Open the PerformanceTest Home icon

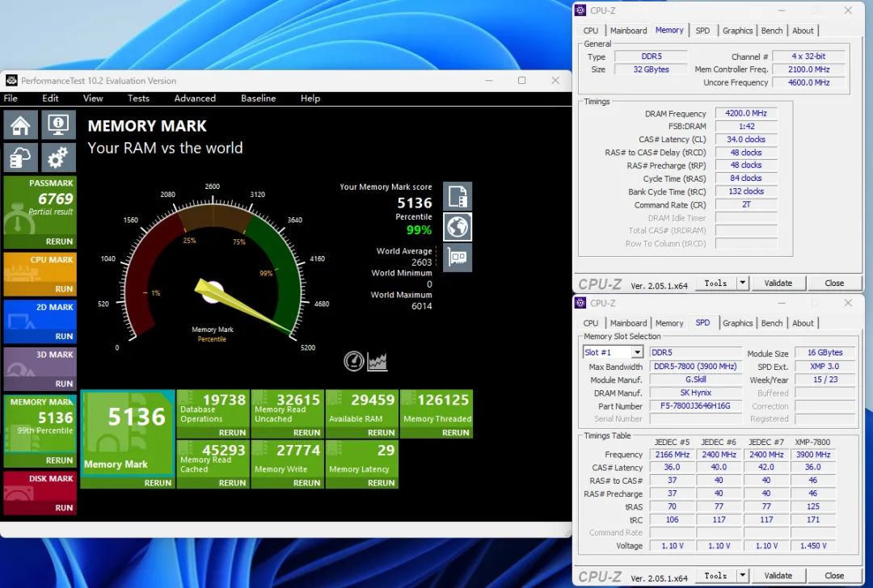(x=20, y=125)
